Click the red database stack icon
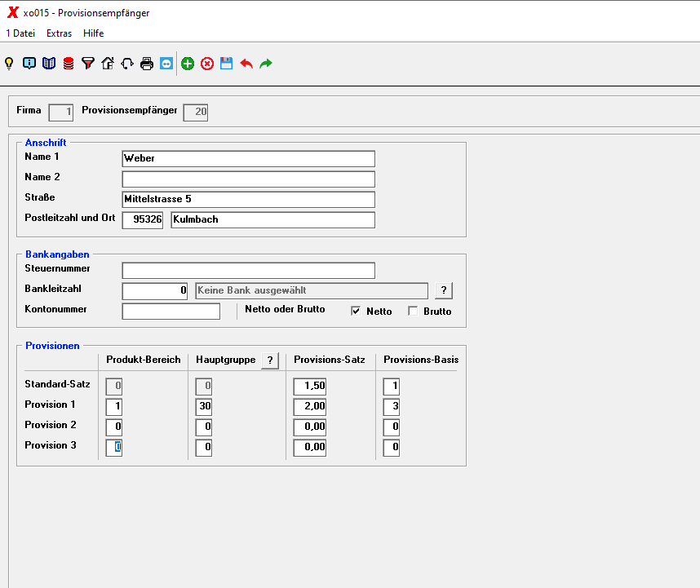The height and width of the screenshot is (588, 700). point(69,64)
